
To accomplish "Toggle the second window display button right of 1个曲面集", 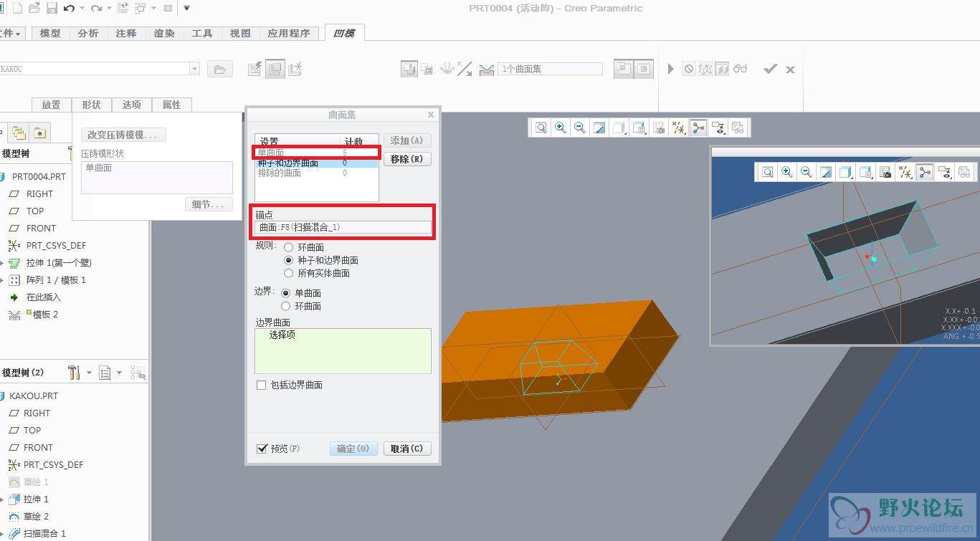I will click(x=644, y=69).
